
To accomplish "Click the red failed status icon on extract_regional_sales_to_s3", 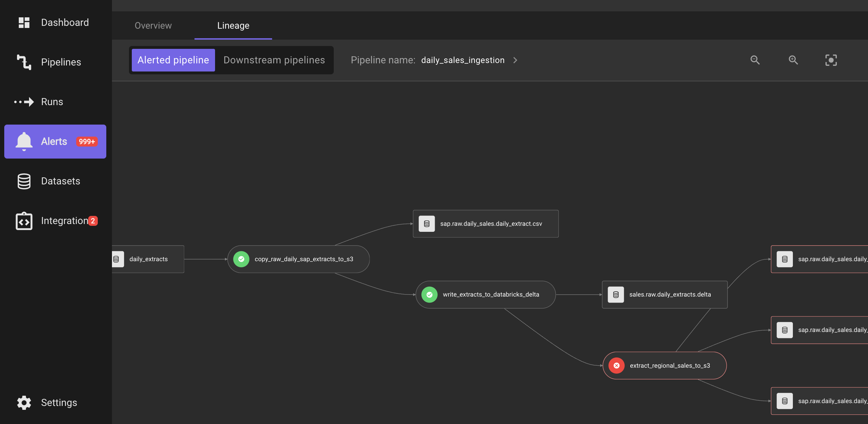I will [616, 366].
